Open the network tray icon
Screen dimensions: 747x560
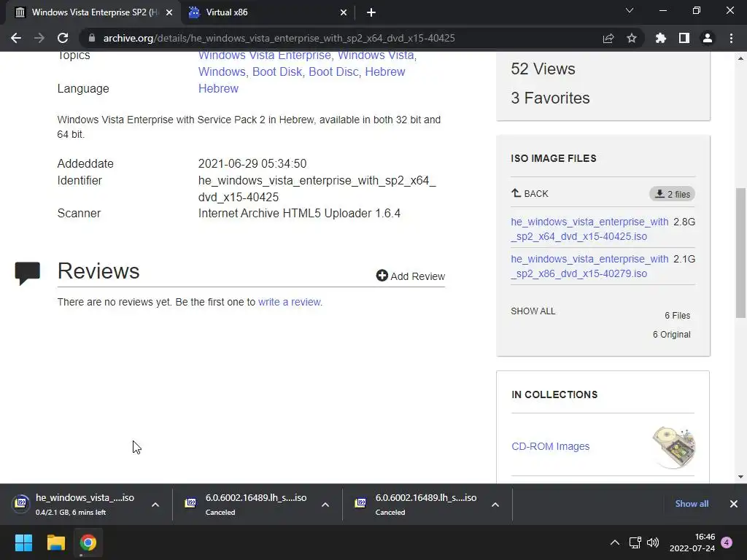tap(635, 542)
